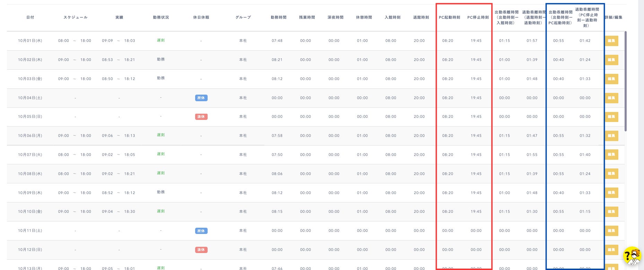Open the 10月07日(火) row editor
The image size is (644, 270).
click(611, 155)
